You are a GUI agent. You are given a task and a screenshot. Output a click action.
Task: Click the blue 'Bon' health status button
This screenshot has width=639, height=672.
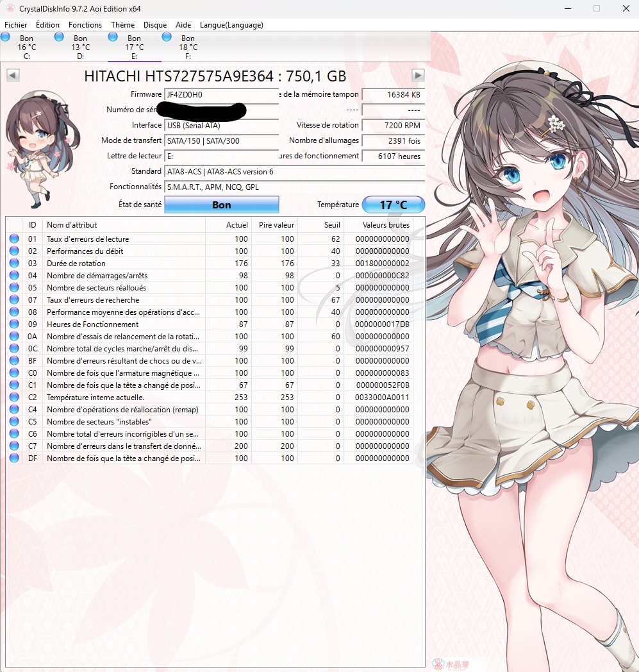pos(222,205)
